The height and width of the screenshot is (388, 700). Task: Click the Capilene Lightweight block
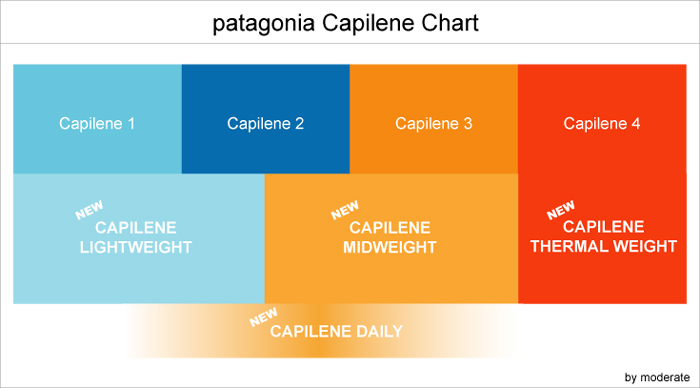click(139, 238)
